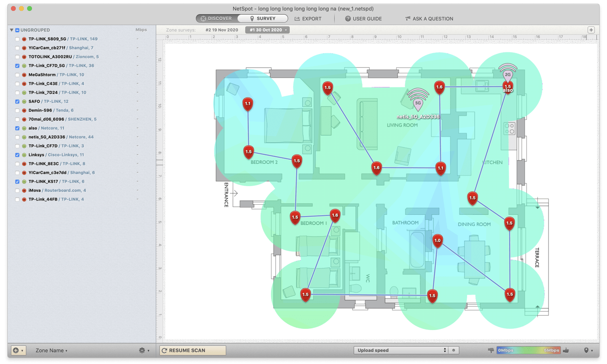This screenshot has height=364, width=607.
Task: Select the 1.1 survey point in Bedroom 2
Action: (x=248, y=104)
